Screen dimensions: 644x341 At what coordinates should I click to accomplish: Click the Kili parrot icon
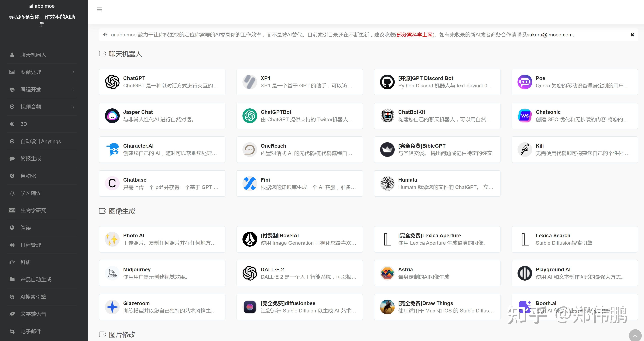pyautogui.click(x=525, y=150)
